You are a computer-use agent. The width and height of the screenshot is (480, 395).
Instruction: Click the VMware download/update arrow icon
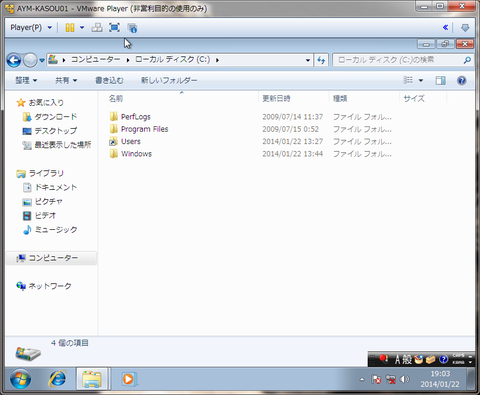tap(465, 28)
